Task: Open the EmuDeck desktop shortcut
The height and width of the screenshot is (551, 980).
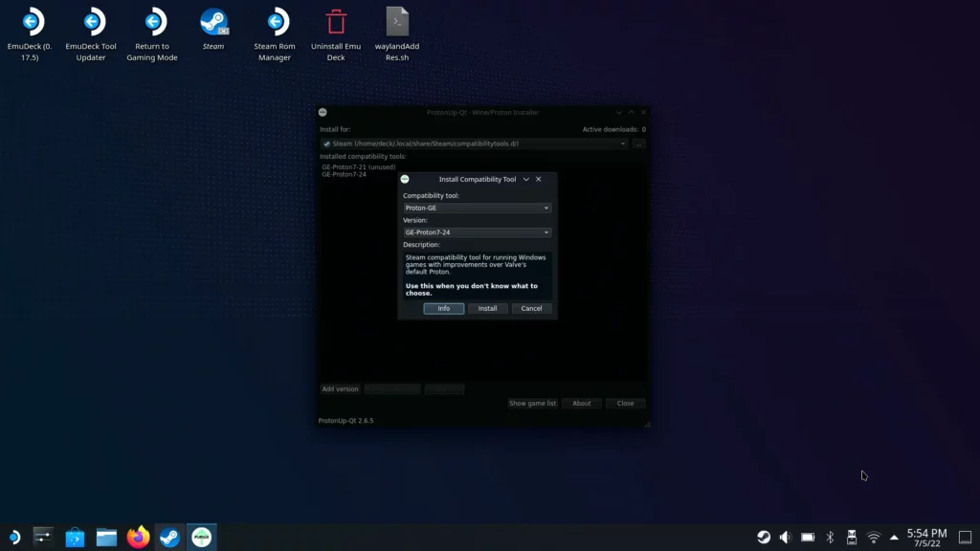Action: [x=30, y=34]
